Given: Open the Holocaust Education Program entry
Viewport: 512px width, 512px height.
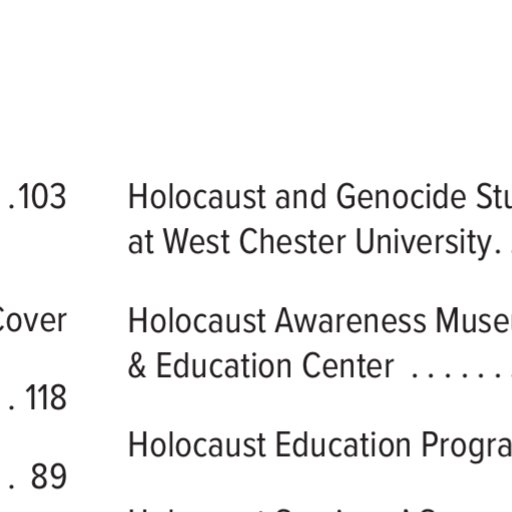Looking at the screenshot, I should pos(320,445).
